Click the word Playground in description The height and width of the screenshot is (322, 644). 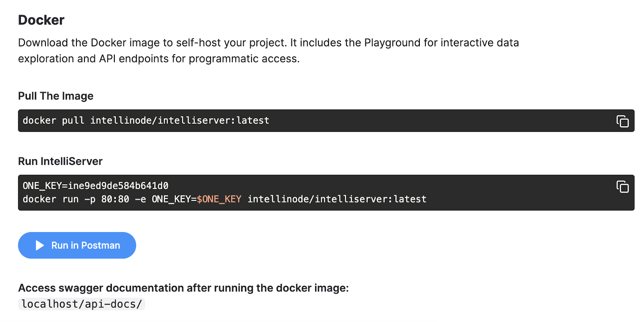coord(392,43)
